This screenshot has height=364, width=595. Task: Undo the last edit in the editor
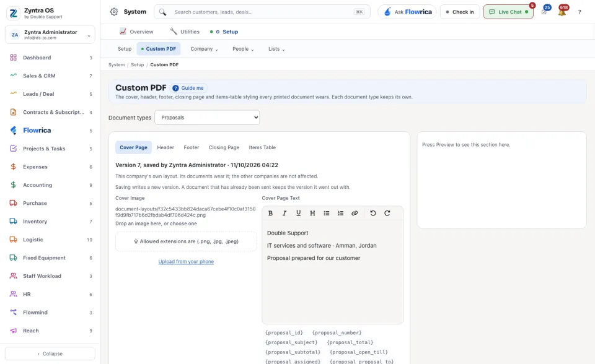tap(373, 213)
